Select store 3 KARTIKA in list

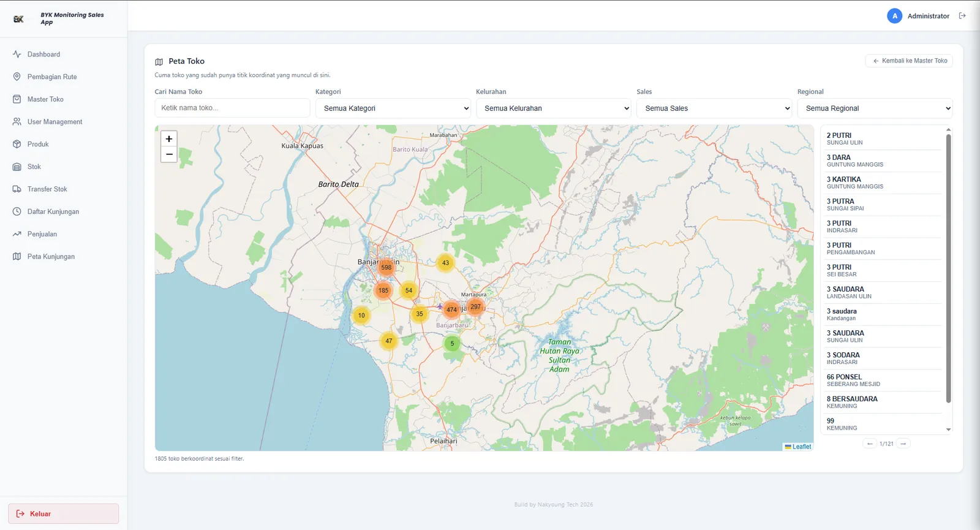[x=883, y=183]
